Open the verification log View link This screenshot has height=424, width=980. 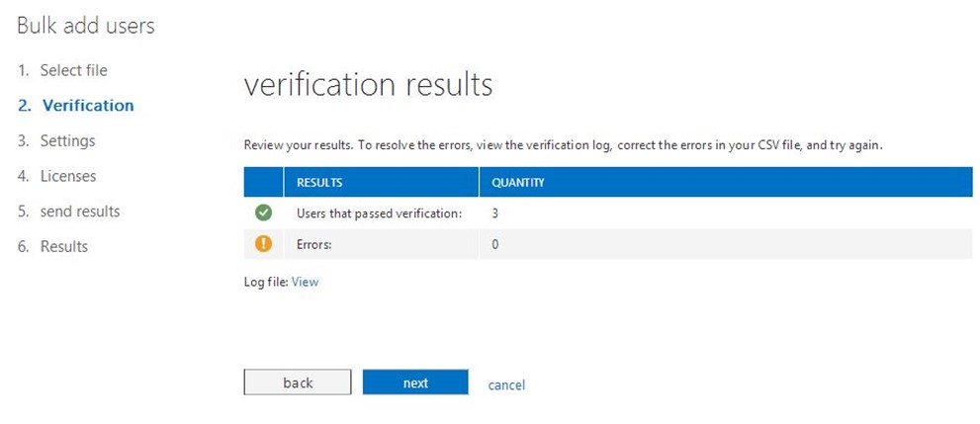pos(305,282)
